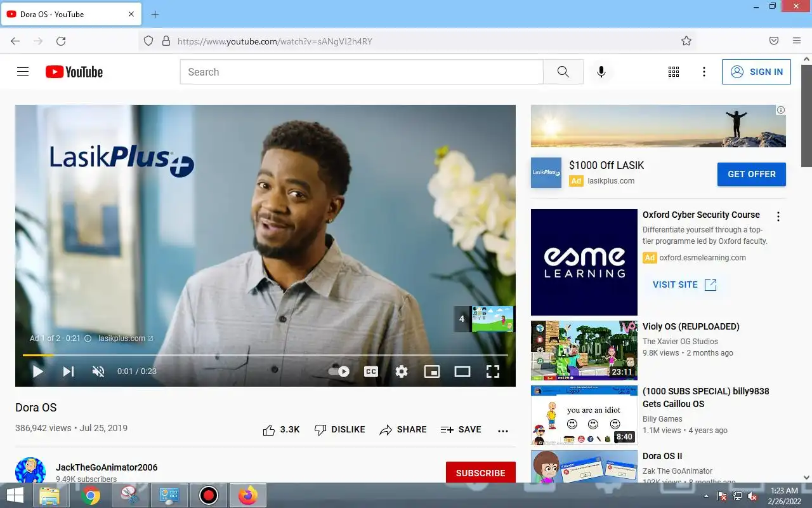Screen dimensions: 812x508
Task: Click SHARE under the video
Action: (x=403, y=430)
